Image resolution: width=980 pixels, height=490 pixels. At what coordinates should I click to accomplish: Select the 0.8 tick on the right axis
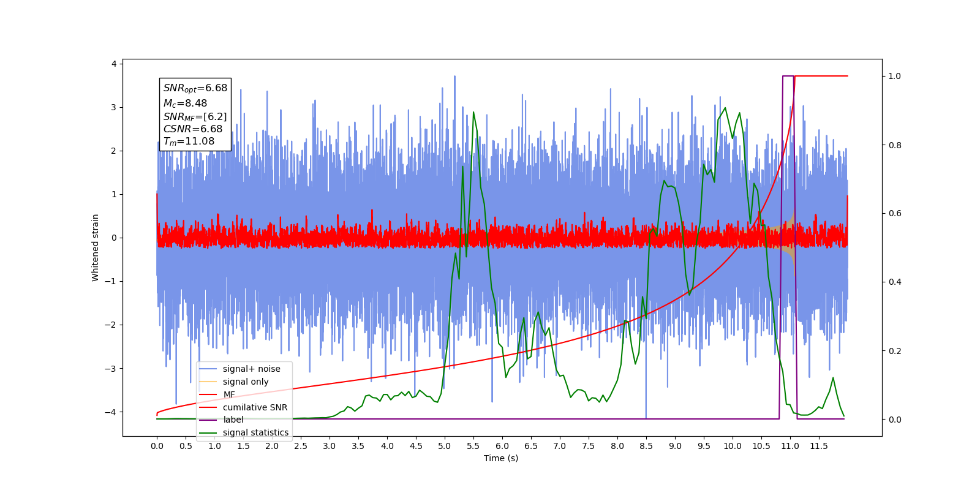click(x=895, y=145)
